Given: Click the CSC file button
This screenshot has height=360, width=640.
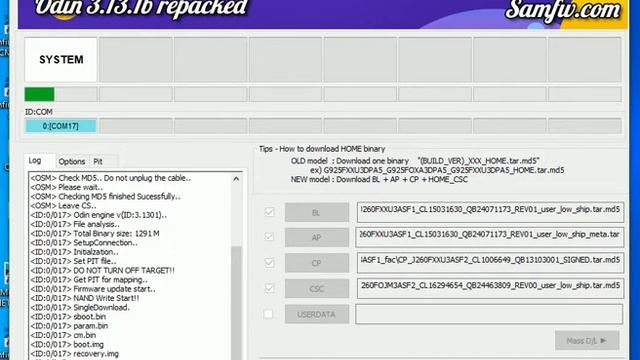Looking at the screenshot, I should coord(317,289).
